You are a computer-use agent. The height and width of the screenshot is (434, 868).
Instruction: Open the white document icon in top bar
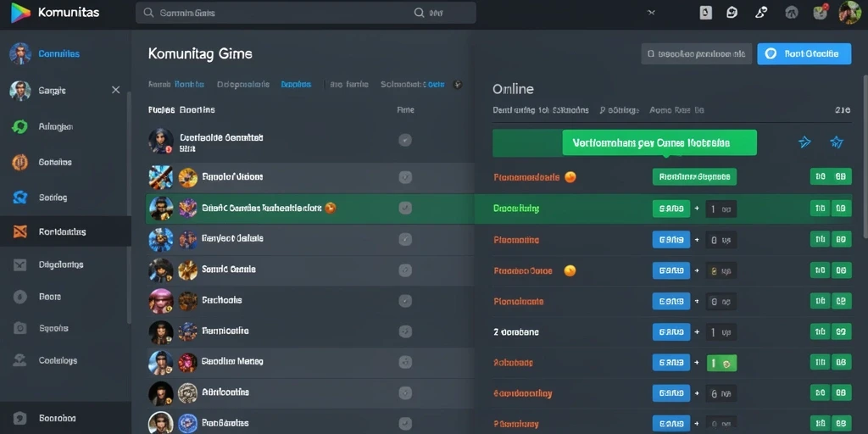click(x=706, y=12)
